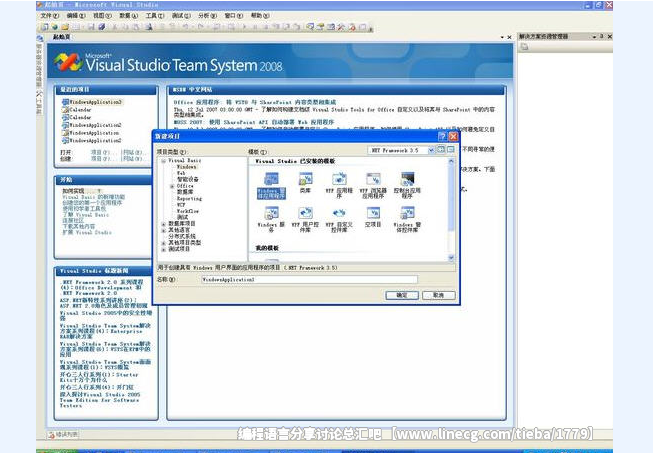Image resolution: width=653 pixels, height=453 pixels.
Task: Select Reporting tree item
Action: point(189,199)
